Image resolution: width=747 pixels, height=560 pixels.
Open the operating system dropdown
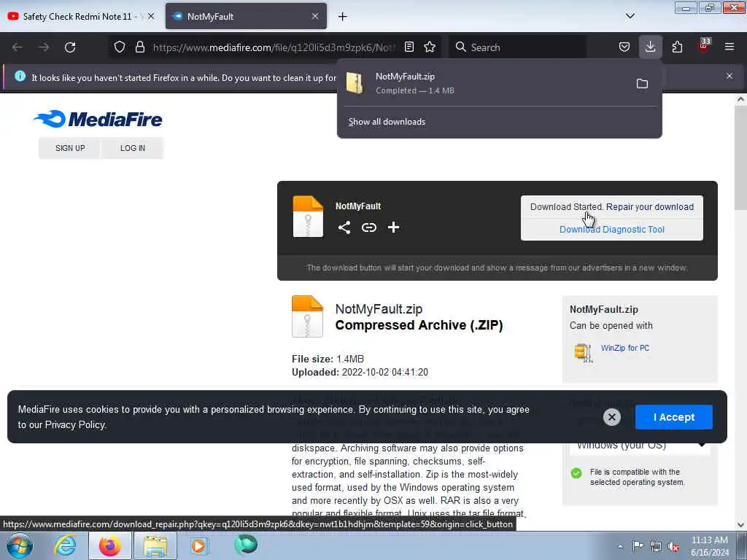pos(640,447)
